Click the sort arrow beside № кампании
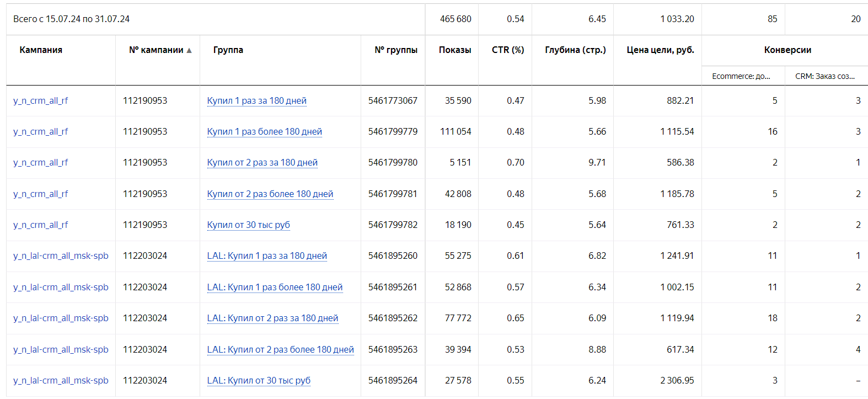 coord(189,50)
